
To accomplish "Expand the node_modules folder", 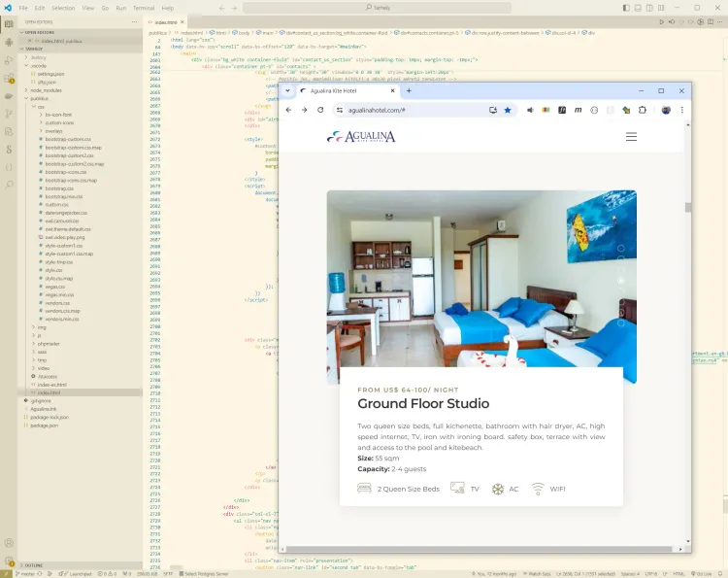I will (46, 90).
